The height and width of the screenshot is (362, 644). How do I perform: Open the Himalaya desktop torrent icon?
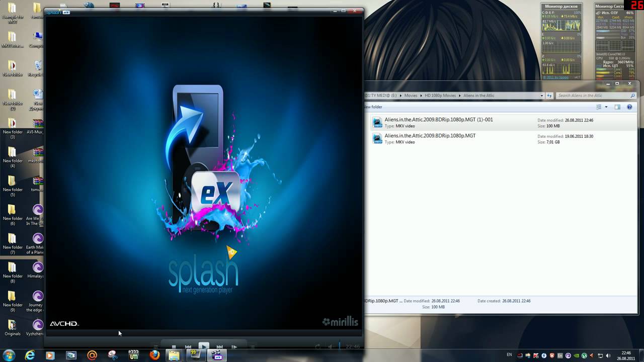(x=37, y=270)
